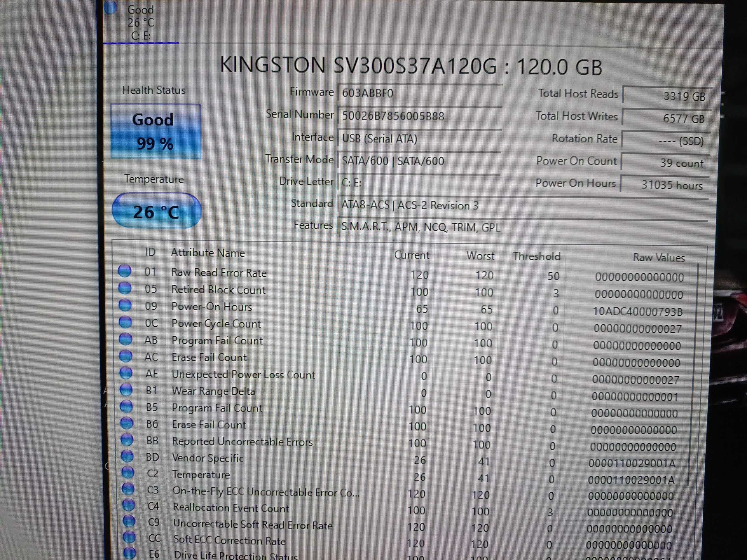The image size is (747, 560).
Task: Click status circle for Drive Life Protection Status
Action: 130,553
